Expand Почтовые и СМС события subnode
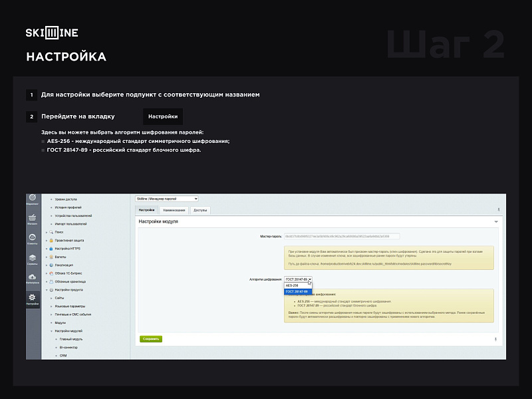Image resolution: width=532 pixels, height=399 pixels. click(x=51, y=315)
